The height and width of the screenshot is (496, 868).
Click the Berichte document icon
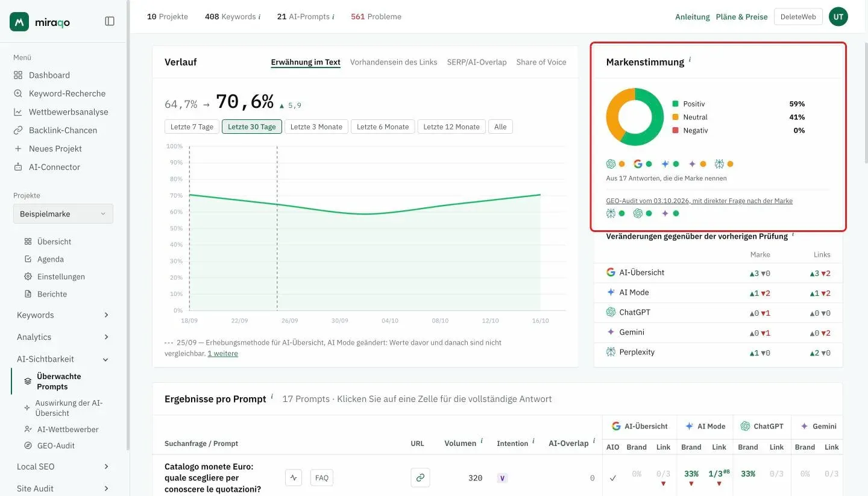28,294
